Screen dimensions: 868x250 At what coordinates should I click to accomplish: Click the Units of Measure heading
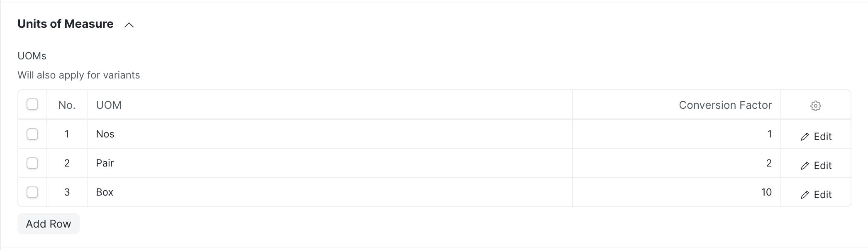point(66,24)
